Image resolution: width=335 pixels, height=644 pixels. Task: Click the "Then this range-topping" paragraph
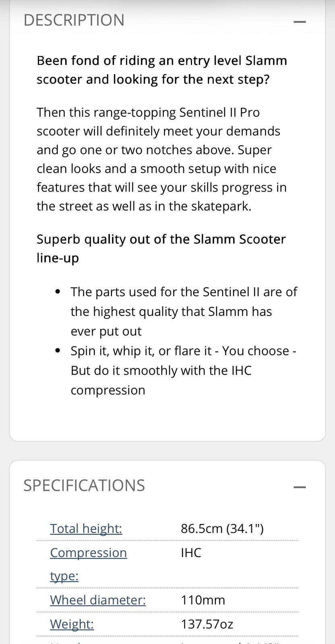pos(162,159)
